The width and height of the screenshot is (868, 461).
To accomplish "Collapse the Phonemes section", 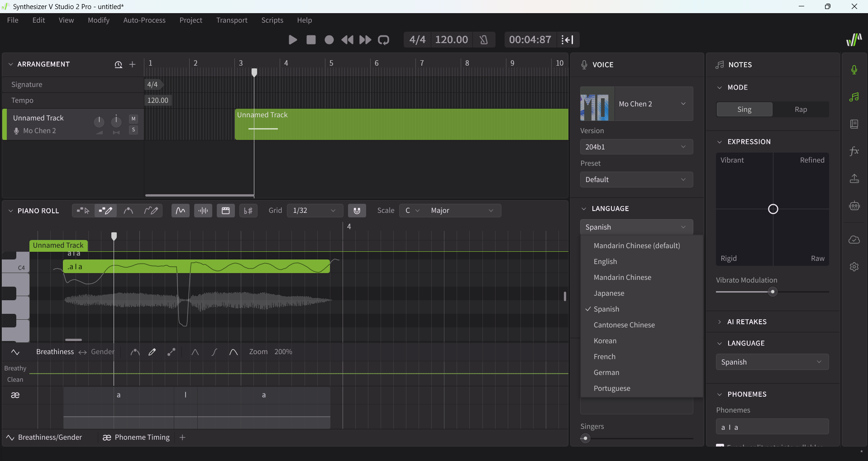I will (720, 394).
